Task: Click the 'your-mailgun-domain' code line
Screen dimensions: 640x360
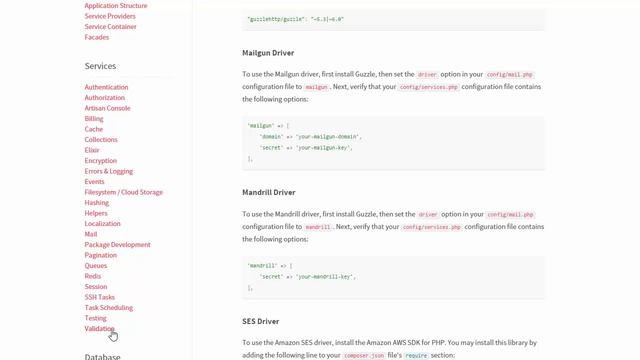Action: [x=311, y=137]
